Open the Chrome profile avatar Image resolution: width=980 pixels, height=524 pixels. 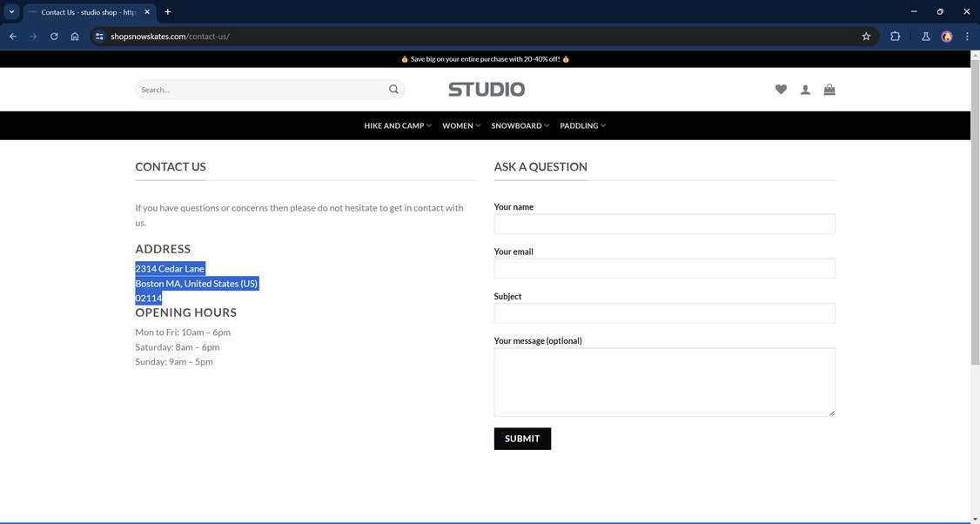pos(947,37)
